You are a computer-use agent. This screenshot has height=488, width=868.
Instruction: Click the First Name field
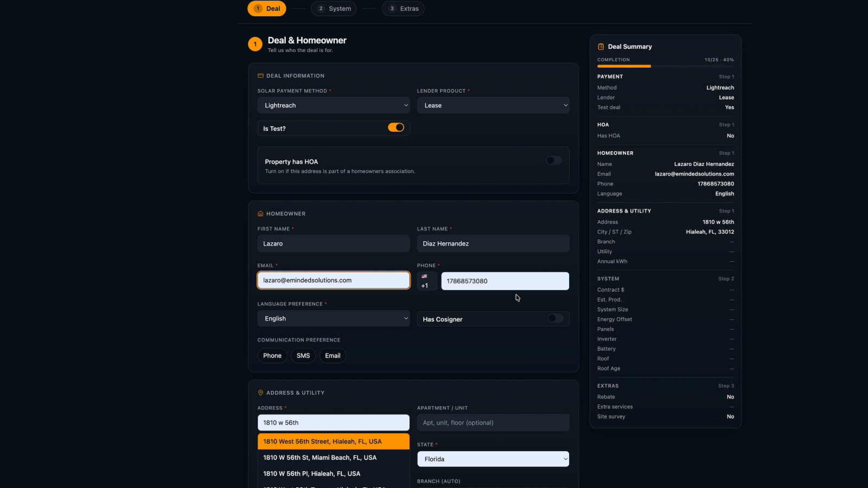[334, 243]
